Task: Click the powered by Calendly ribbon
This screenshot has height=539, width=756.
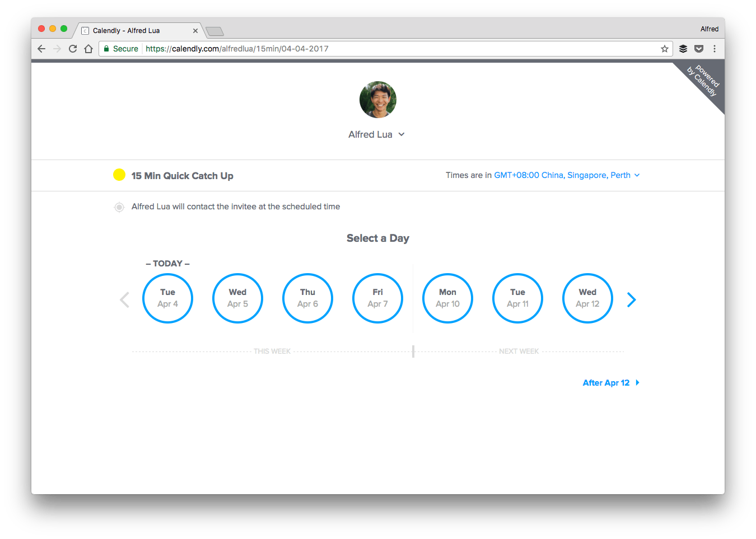Action: 703,82
